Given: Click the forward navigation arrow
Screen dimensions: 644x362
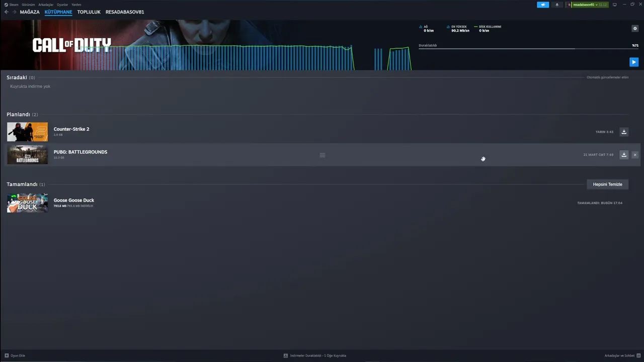Looking at the screenshot, I should [14, 12].
